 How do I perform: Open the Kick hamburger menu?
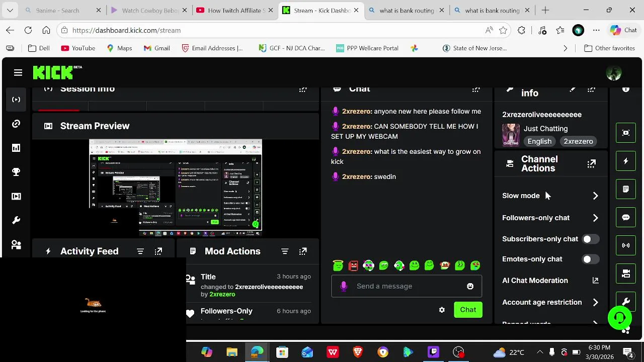[18, 73]
